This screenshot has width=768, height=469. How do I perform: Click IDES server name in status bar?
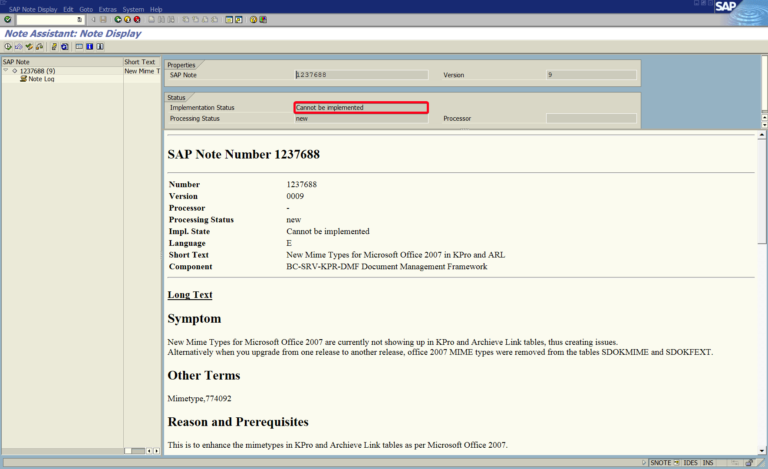coord(690,463)
